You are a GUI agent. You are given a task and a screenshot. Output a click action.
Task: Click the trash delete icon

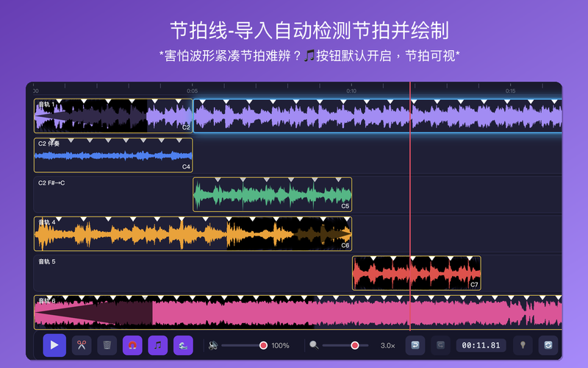pyautogui.click(x=107, y=345)
